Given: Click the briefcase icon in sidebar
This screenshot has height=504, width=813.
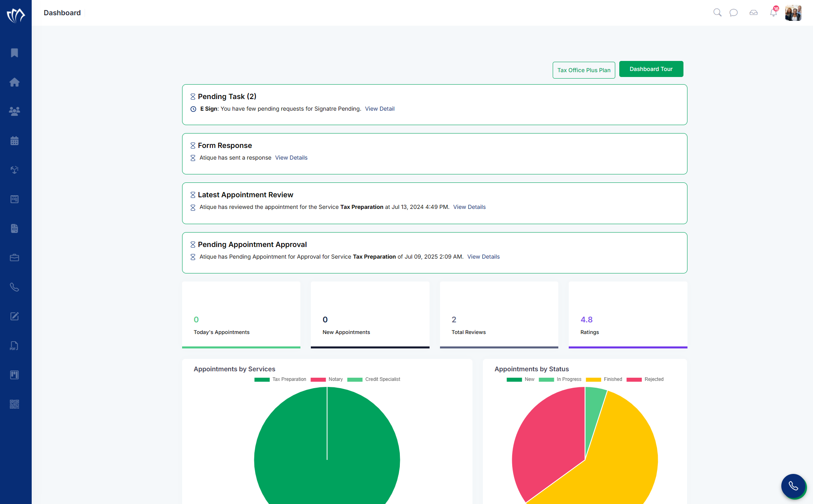Looking at the screenshot, I should (14, 258).
